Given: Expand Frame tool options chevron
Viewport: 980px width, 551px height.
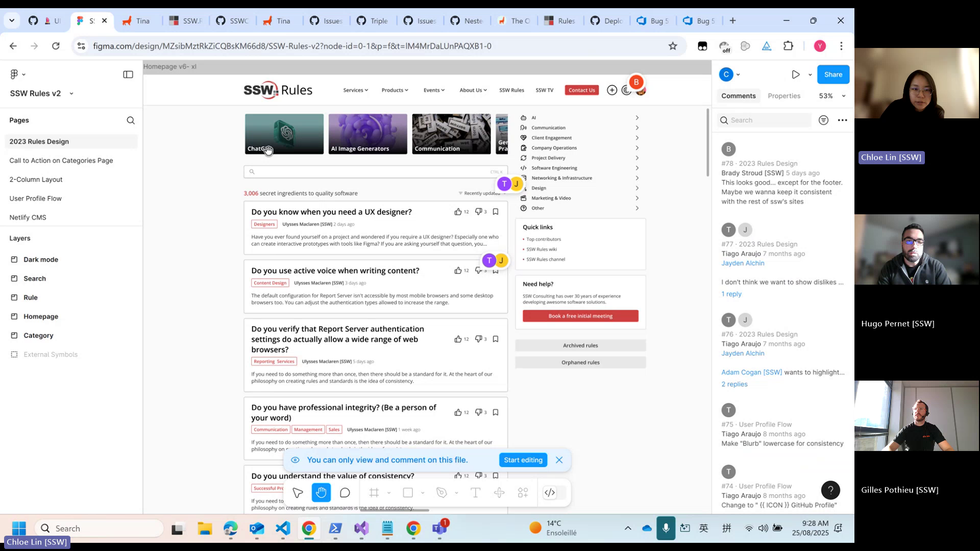Looking at the screenshot, I should (389, 493).
